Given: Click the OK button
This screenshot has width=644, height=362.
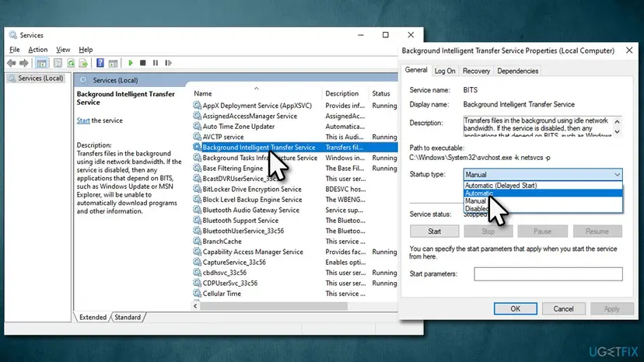Looking at the screenshot, I should tap(515, 309).
